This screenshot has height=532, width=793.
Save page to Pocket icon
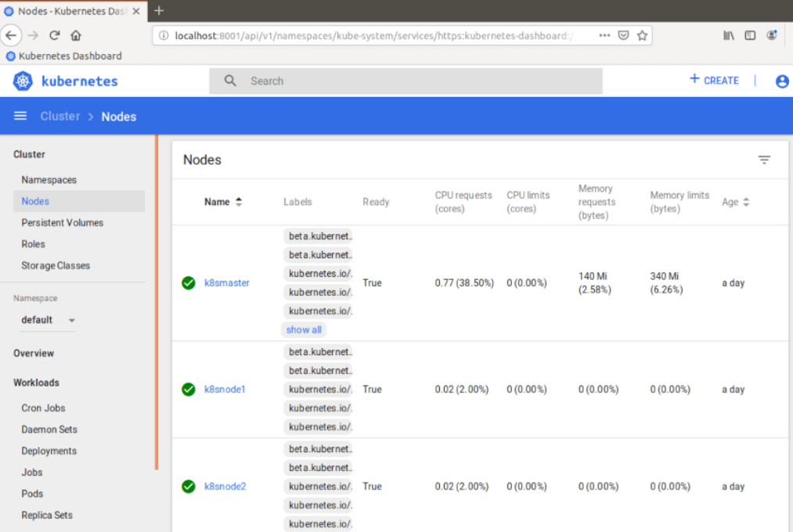click(x=624, y=35)
